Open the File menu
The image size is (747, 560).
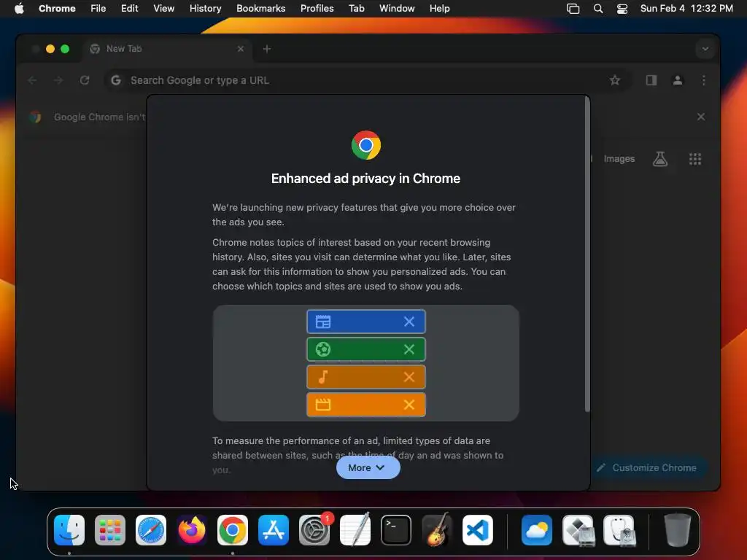98,8
